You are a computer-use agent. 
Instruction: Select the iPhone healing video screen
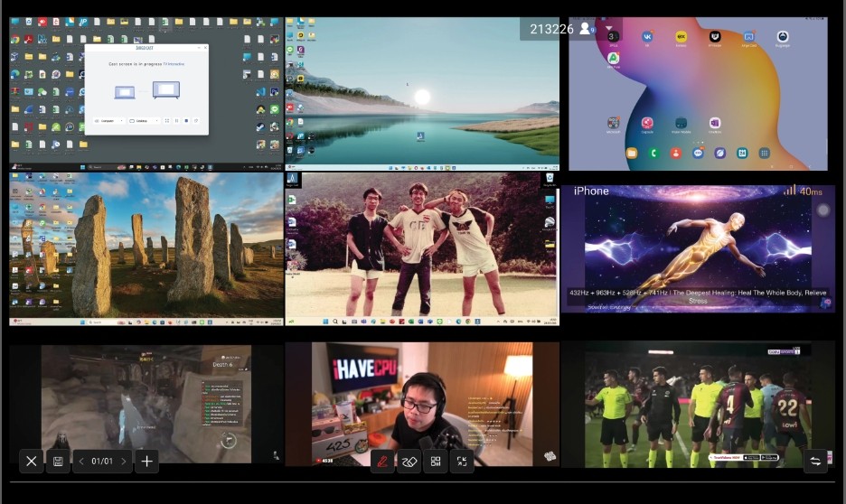click(x=698, y=248)
